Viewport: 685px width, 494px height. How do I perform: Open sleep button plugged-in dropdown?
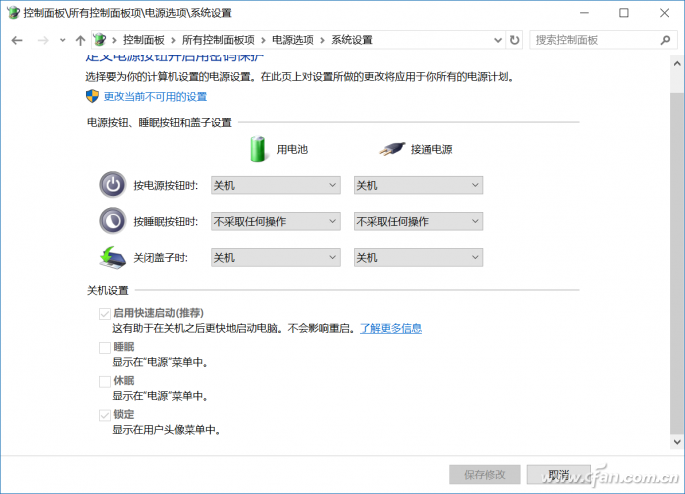coord(418,221)
